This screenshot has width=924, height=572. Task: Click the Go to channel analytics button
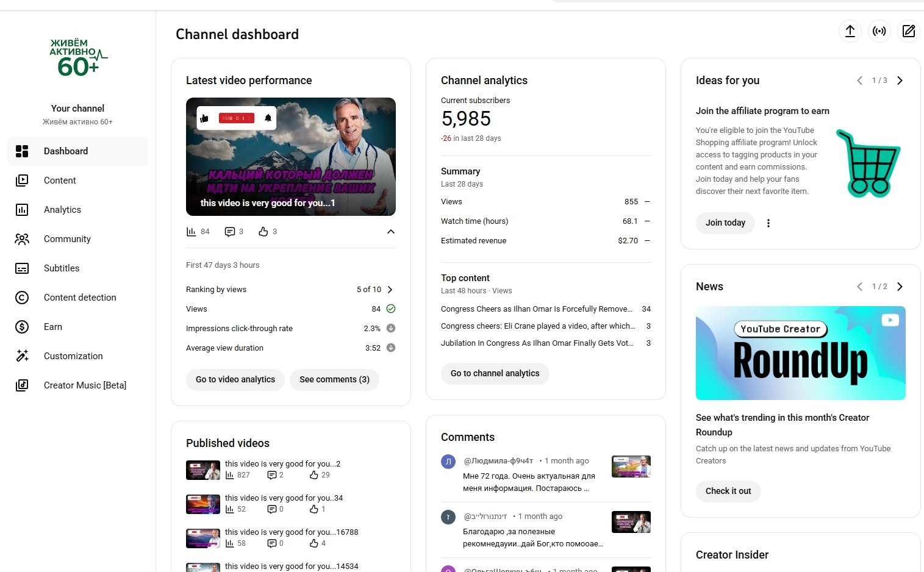495,373
